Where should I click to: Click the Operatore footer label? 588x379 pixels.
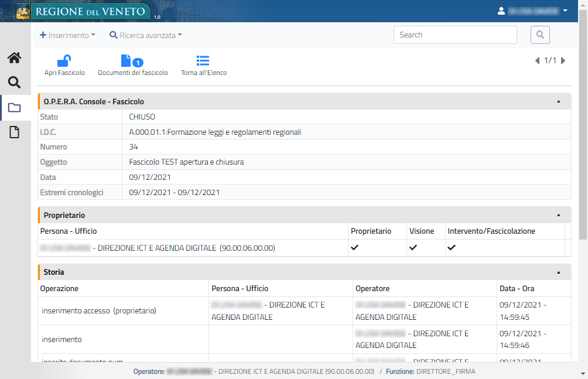point(149,371)
